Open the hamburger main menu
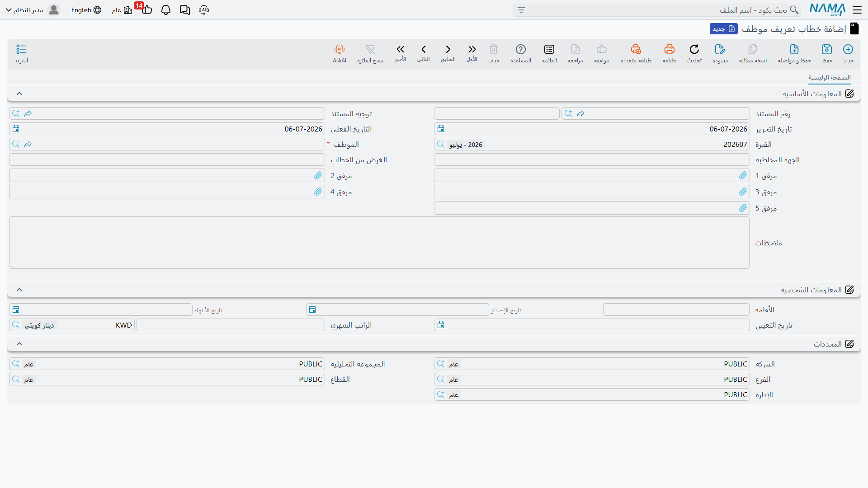The width and height of the screenshot is (868, 488). tap(857, 10)
